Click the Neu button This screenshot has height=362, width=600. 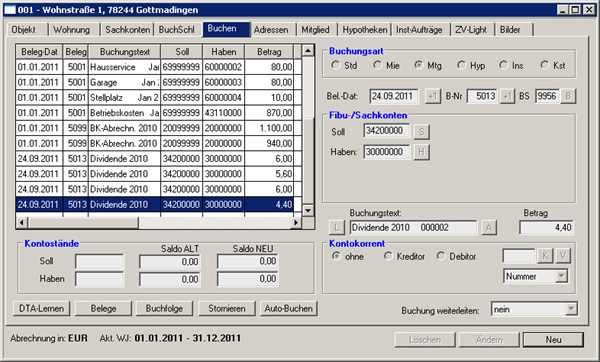553,339
